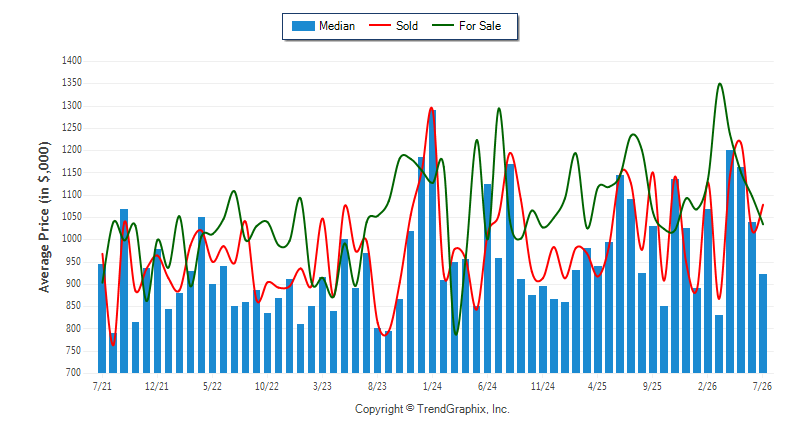Click the green For Sale peak near 1350
Screen dimensions: 800x434
[x=719, y=84]
